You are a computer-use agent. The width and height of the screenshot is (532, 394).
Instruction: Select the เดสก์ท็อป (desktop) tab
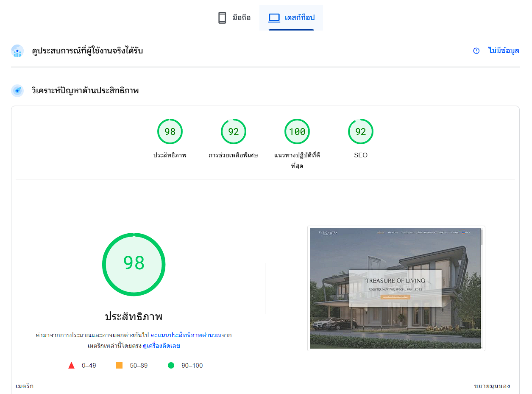coord(291,18)
